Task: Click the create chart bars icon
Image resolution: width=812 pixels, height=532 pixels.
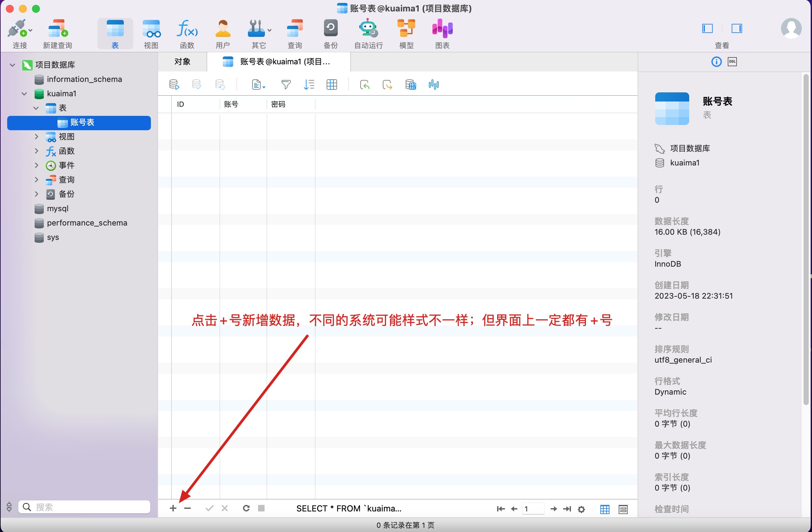Action: [x=434, y=85]
